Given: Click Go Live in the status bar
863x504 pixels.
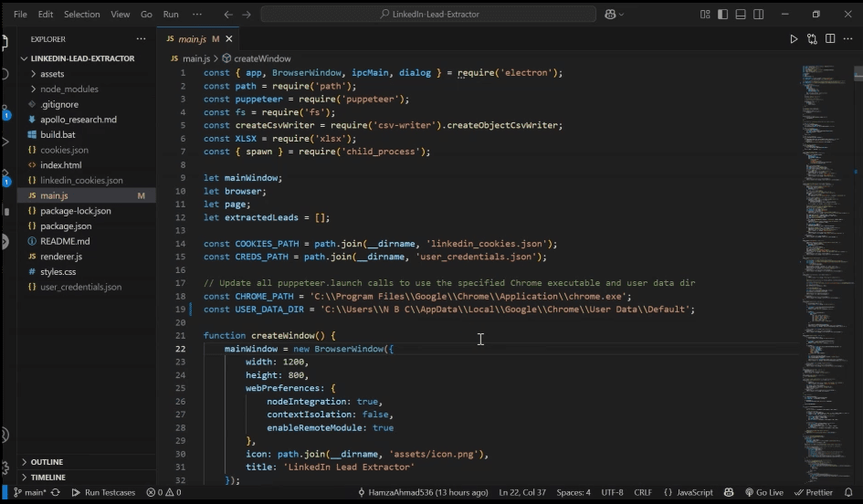Looking at the screenshot, I should (x=764, y=492).
